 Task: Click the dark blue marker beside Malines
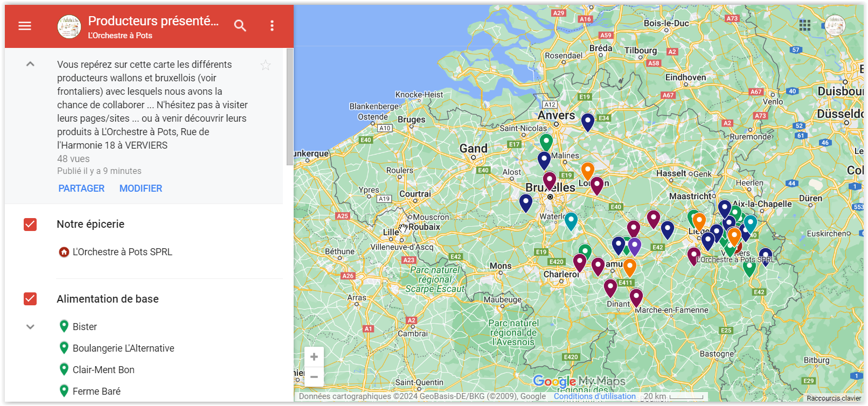[x=544, y=160]
